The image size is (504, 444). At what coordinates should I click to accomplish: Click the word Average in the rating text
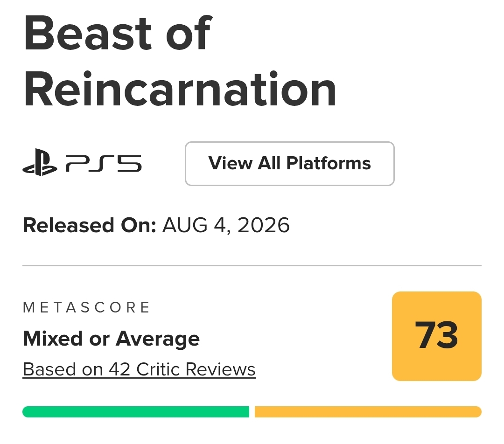coord(158,339)
